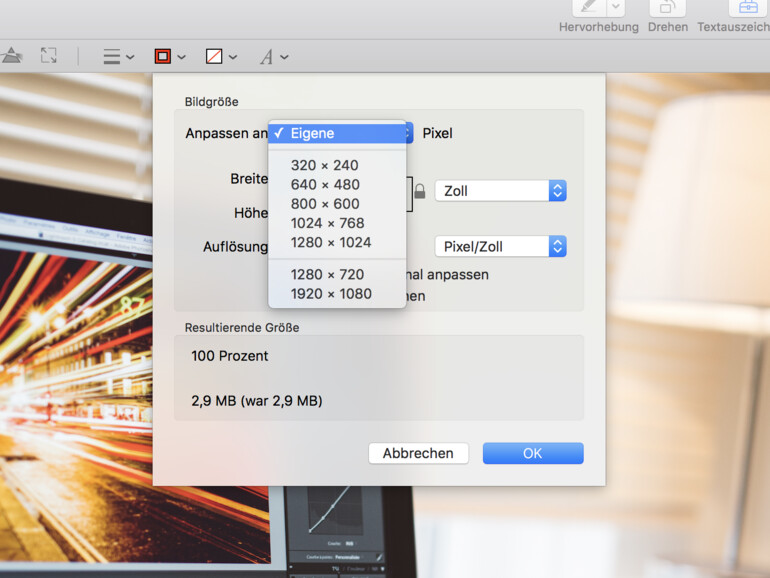The width and height of the screenshot is (770, 578).
Task: Select 1920 × 1080 from the list
Action: (x=331, y=294)
